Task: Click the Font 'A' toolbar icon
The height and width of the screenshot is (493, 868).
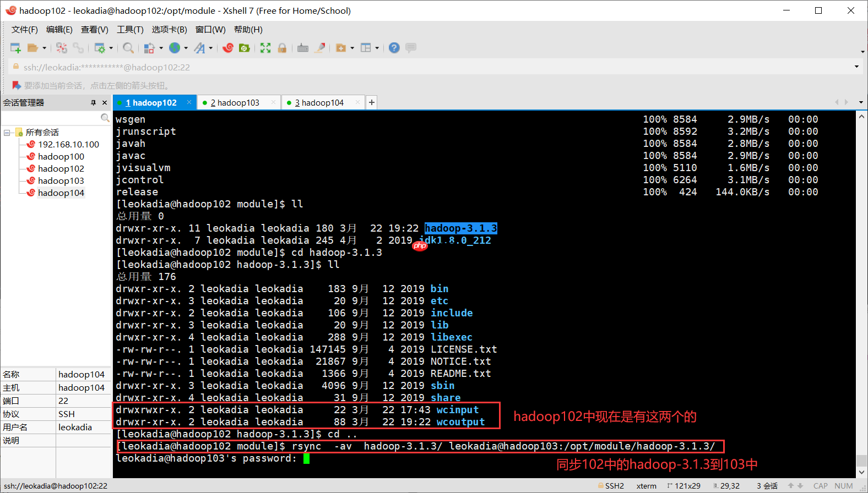Action: [x=199, y=48]
